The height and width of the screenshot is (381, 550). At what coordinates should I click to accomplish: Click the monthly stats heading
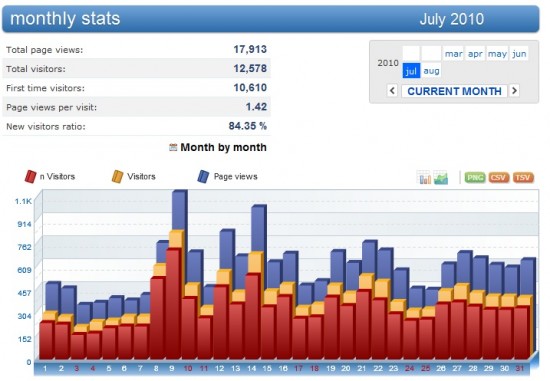[65, 18]
